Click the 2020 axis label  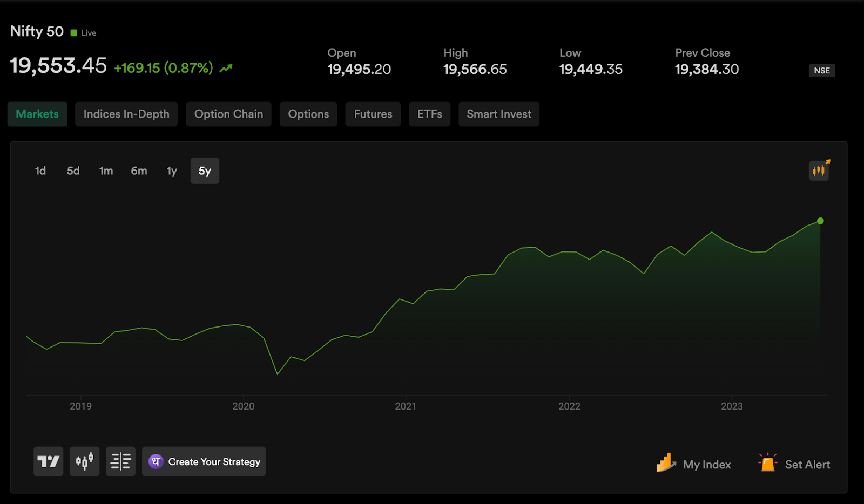[x=244, y=406]
